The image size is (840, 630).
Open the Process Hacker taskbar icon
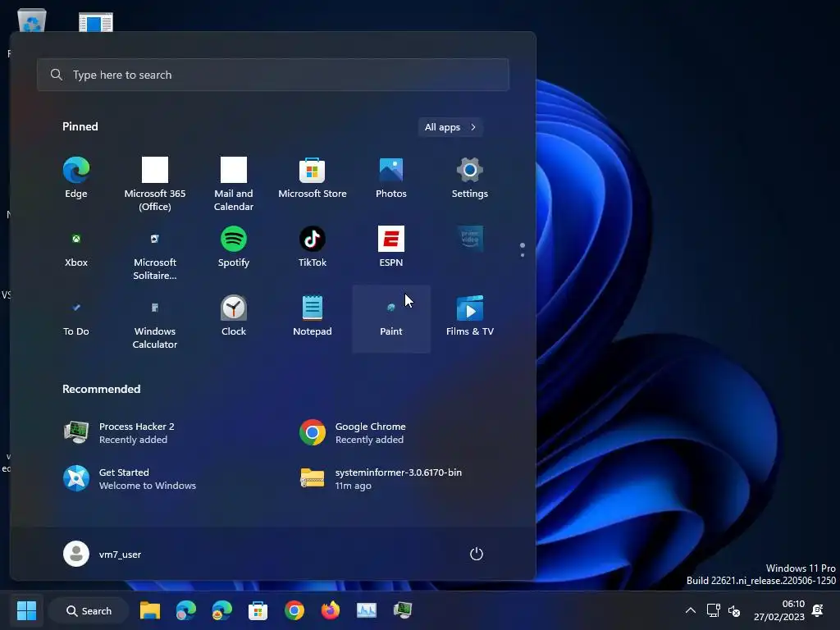402,610
